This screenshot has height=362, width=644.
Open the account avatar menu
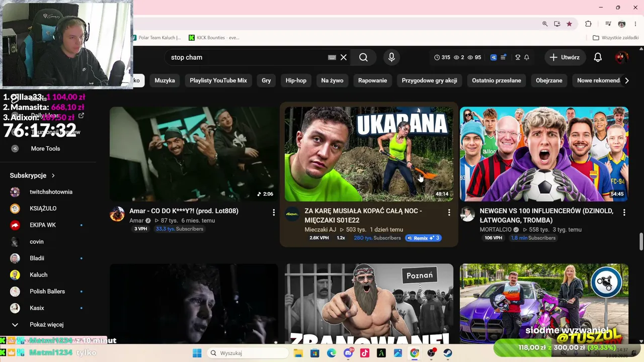[621, 57]
